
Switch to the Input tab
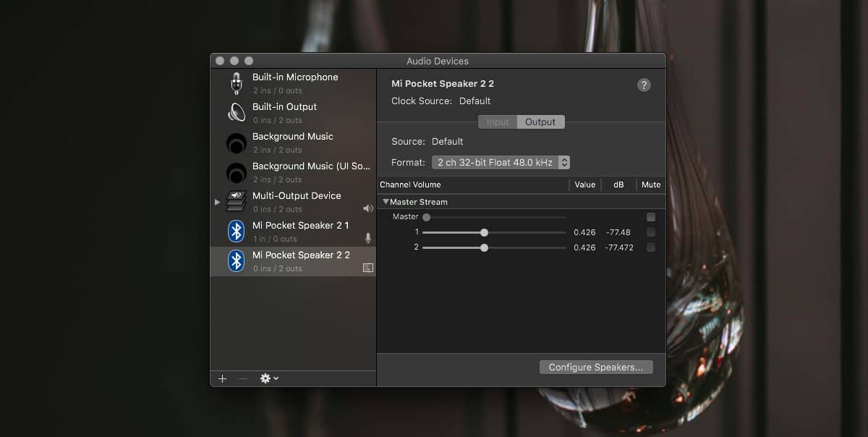click(497, 122)
